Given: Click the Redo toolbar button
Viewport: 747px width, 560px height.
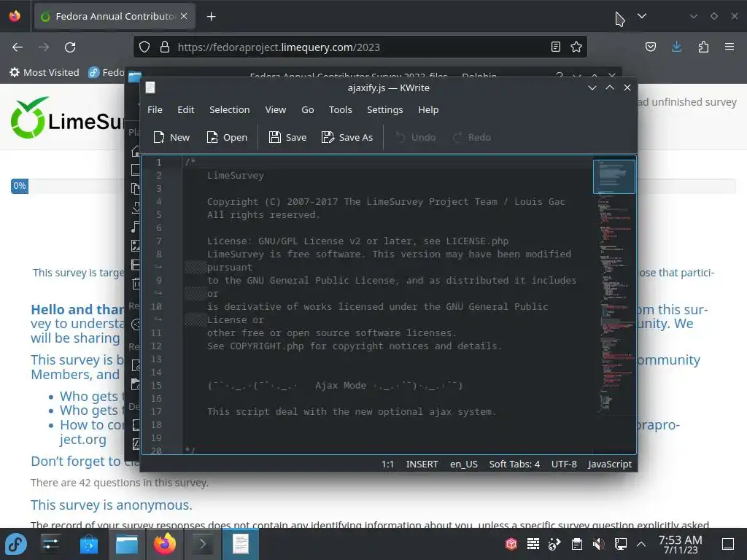Looking at the screenshot, I should [x=472, y=137].
